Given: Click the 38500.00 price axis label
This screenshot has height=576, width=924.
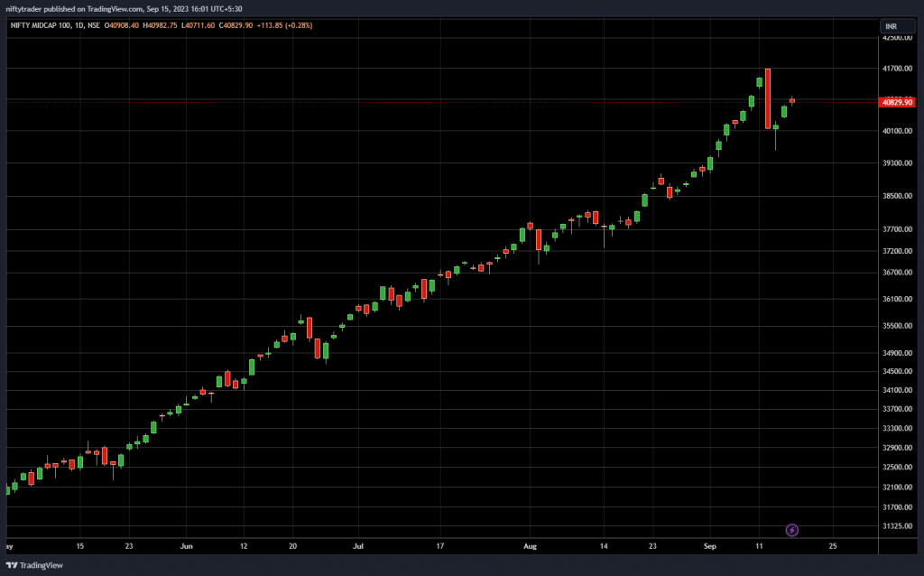Looking at the screenshot, I should [897, 196].
